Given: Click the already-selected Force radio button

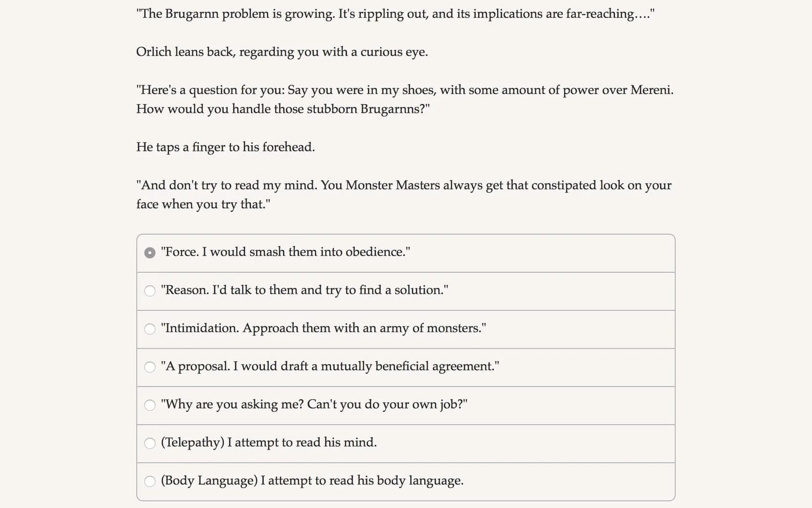Looking at the screenshot, I should click(x=149, y=252).
